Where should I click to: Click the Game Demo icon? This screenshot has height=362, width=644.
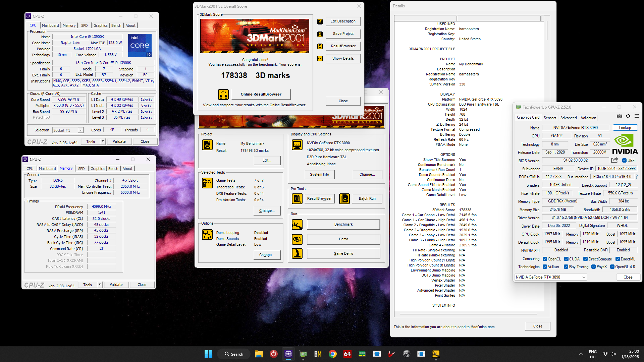point(297,254)
